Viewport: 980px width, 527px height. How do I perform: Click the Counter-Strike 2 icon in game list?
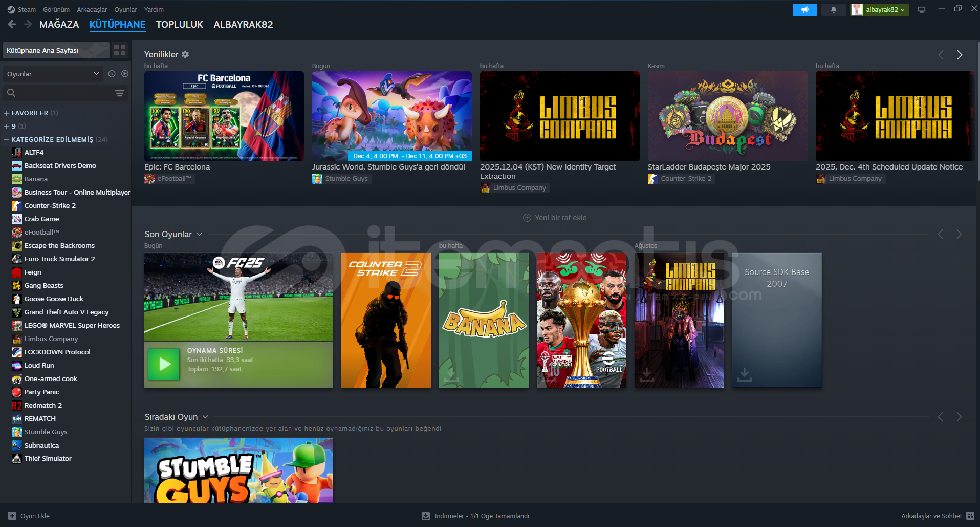17,206
